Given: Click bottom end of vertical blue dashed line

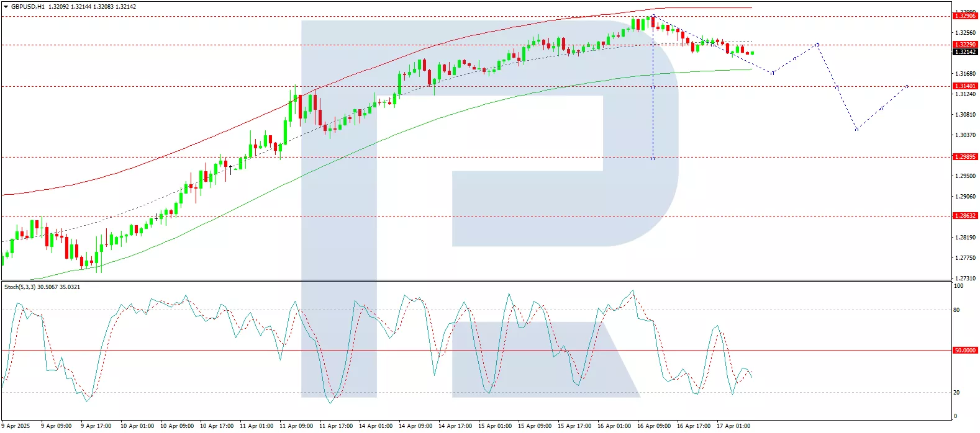Looking at the screenshot, I should [653, 158].
